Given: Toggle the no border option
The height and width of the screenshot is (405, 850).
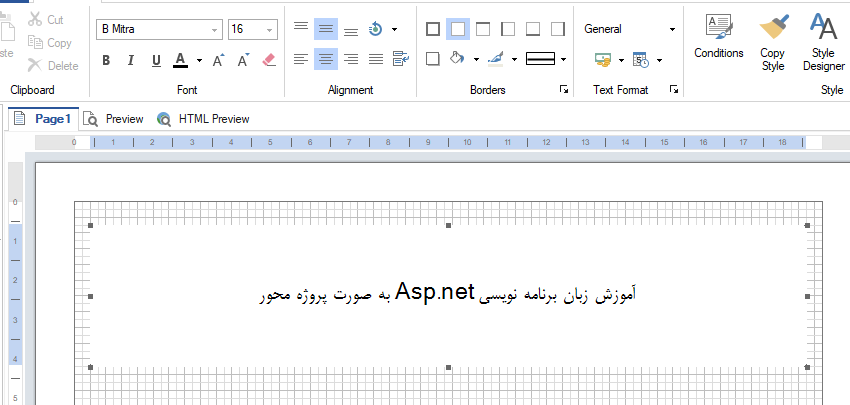Looking at the screenshot, I should pyautogui.click(x=458, y=29).
